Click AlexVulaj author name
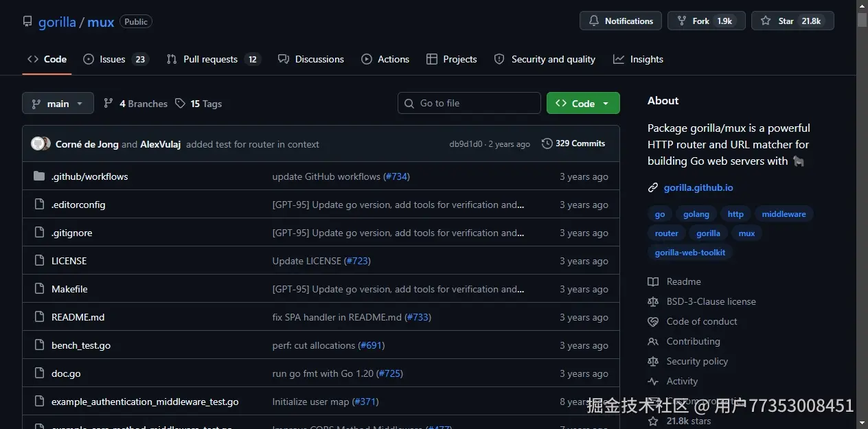Viewport: 868px width, 429px height. (161, 144)
